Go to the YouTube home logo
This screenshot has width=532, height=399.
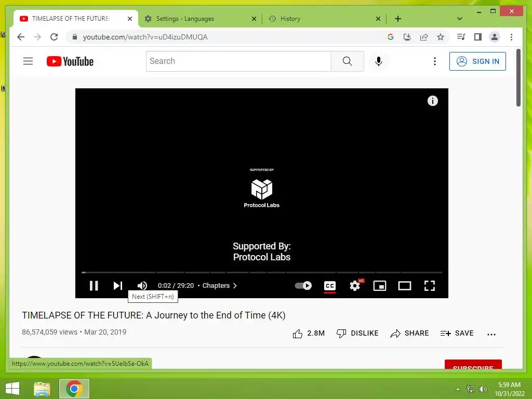pos(70,61)
